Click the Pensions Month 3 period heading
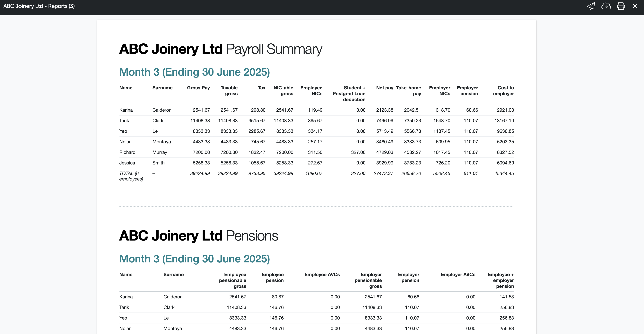This screenshot has height=334, width=644. pos(195,259)
